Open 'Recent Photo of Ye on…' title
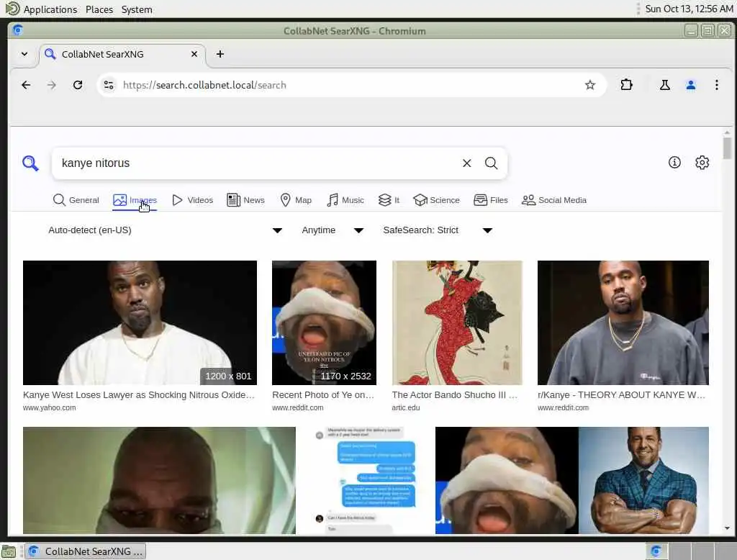This screenshot has height=560, width=737. (323, 395)
